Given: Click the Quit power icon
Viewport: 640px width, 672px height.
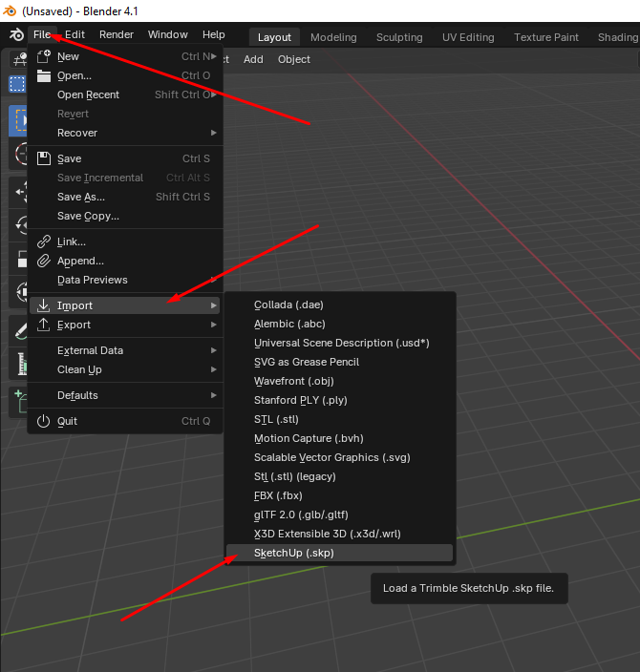Looking at the screenshot, I should coord(43,421).
